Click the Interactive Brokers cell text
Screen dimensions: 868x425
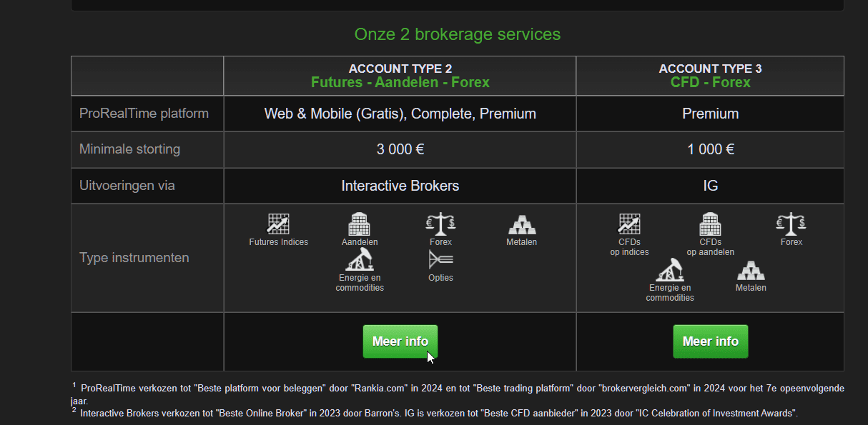click(400, 186)
